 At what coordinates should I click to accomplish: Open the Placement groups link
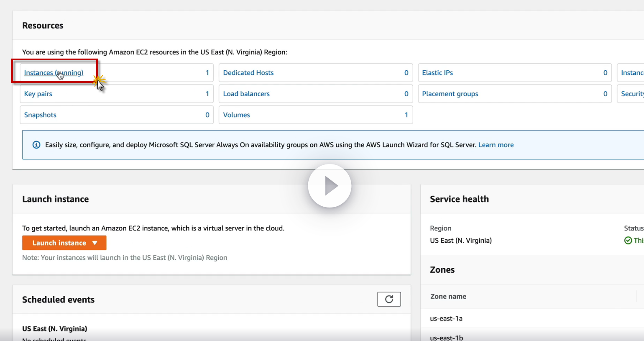pyautogui.click(x=450, y=94)
